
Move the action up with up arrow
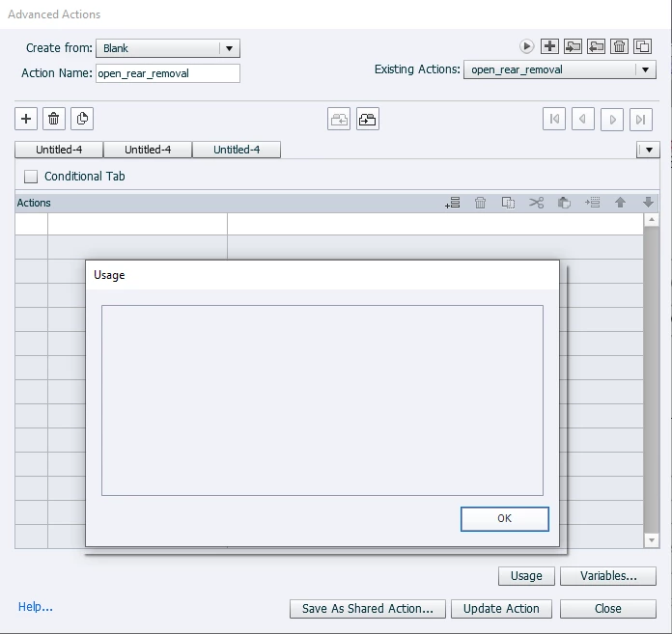[620, 203]
